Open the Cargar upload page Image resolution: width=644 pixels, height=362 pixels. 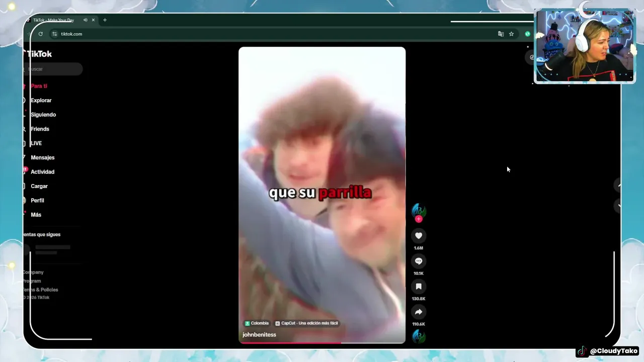pyautogui.click(x=39, y=186)
